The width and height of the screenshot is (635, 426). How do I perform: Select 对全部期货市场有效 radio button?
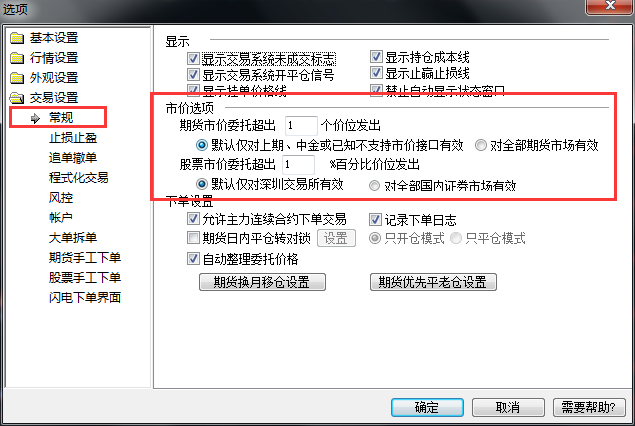[481, 145]
